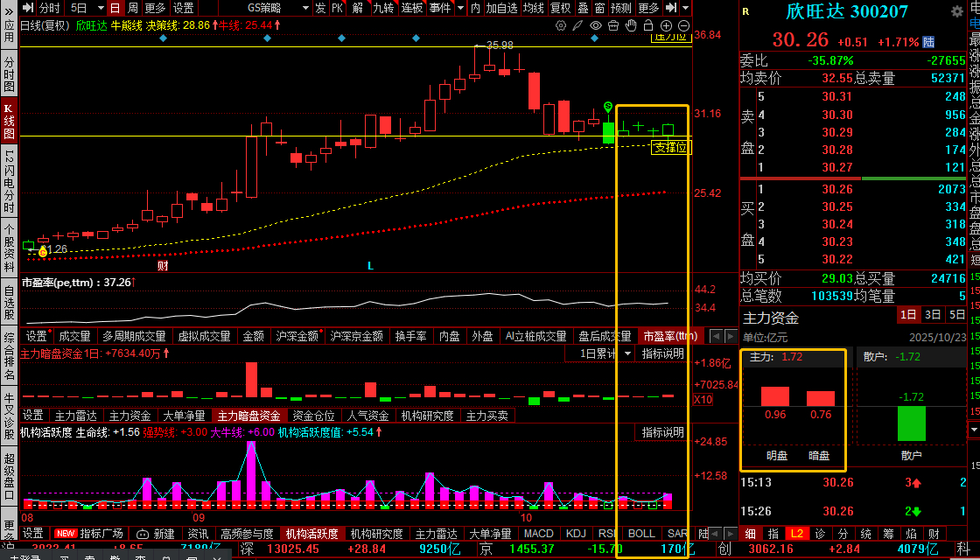Open the 换手率 indicator tab
This screenshot has width=980, height=560.
point(410,336)
